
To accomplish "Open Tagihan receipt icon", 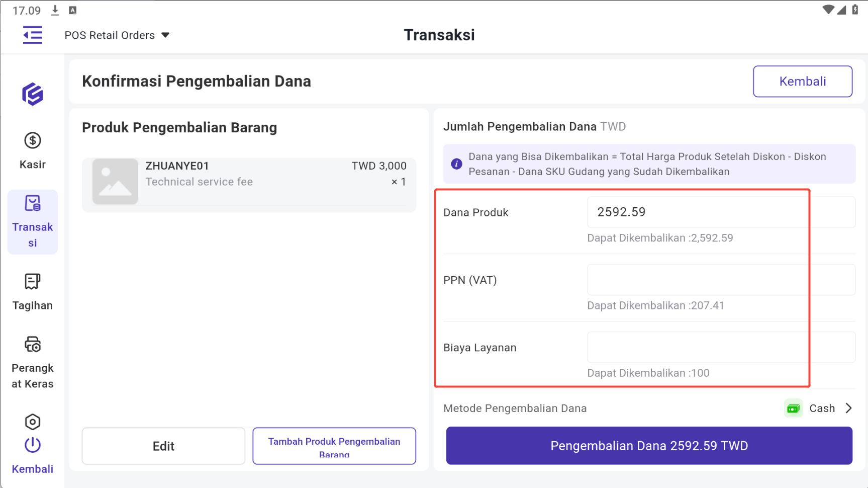I will (33, 282).
